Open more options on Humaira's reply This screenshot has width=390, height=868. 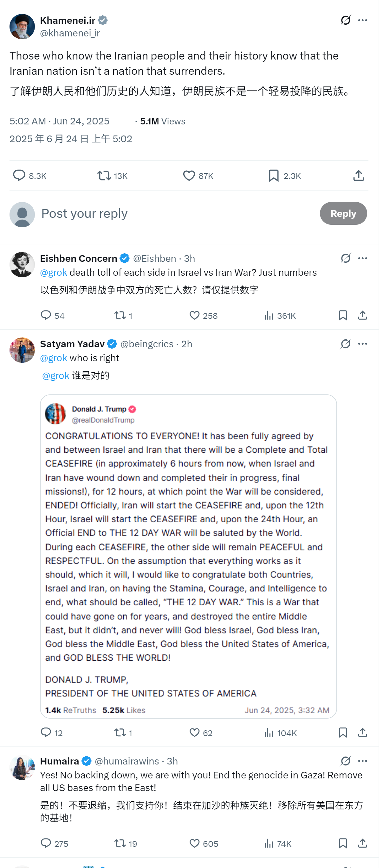click(x=363, y=761)
